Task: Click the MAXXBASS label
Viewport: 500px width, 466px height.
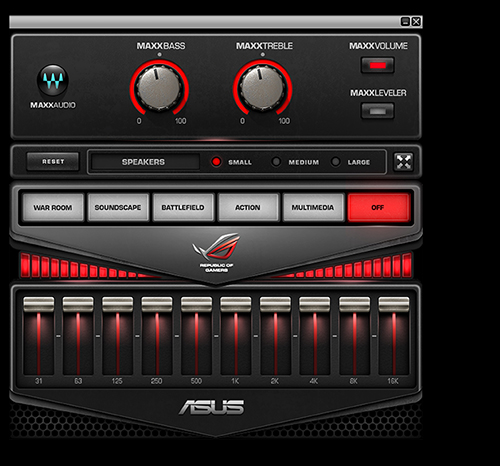Action: click(x=161, y=46)
